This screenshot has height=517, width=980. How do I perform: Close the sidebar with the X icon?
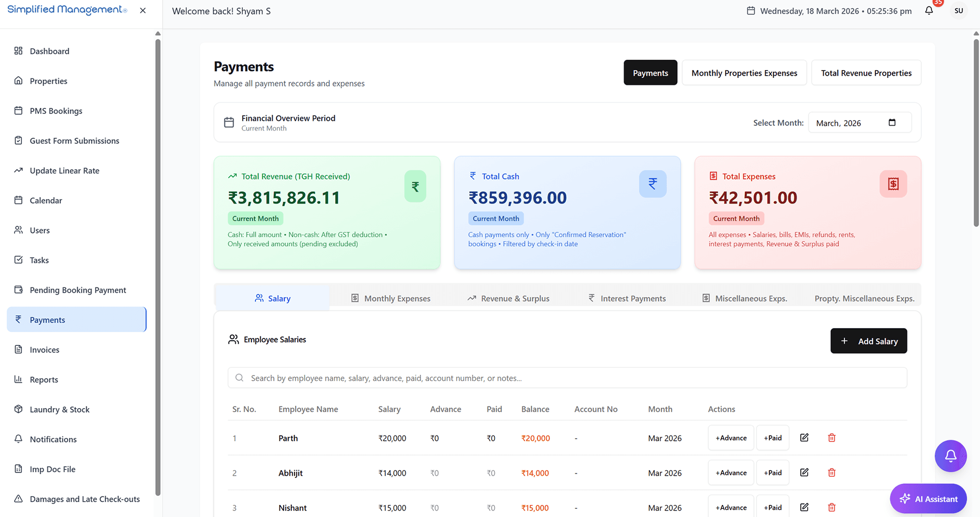coord(143,10)
